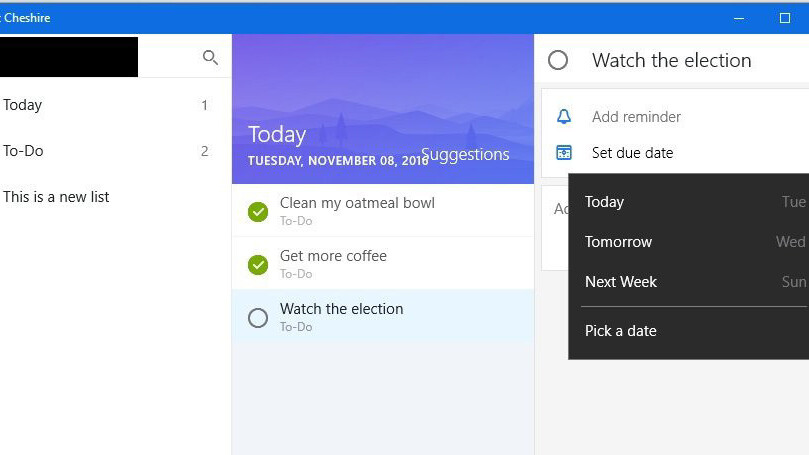Screen dimensions: 809x455
Task: Toggle completion circle in the detail pane header
Action: [x=558, y=61]
